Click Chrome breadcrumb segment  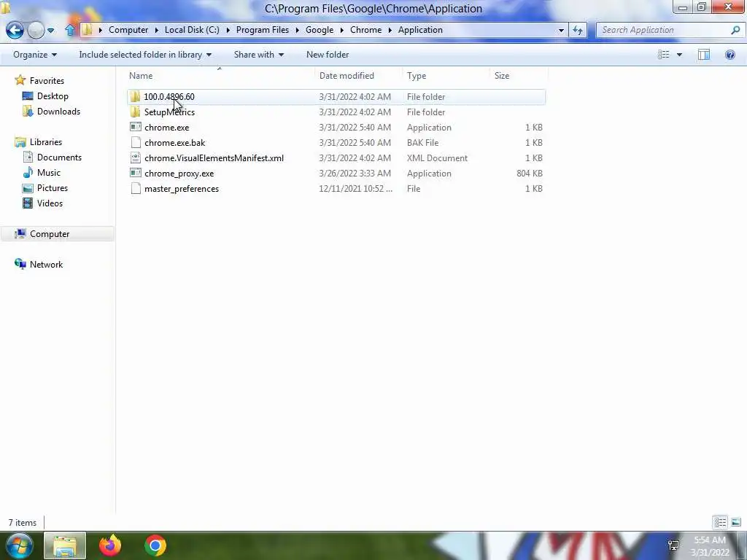365,30
